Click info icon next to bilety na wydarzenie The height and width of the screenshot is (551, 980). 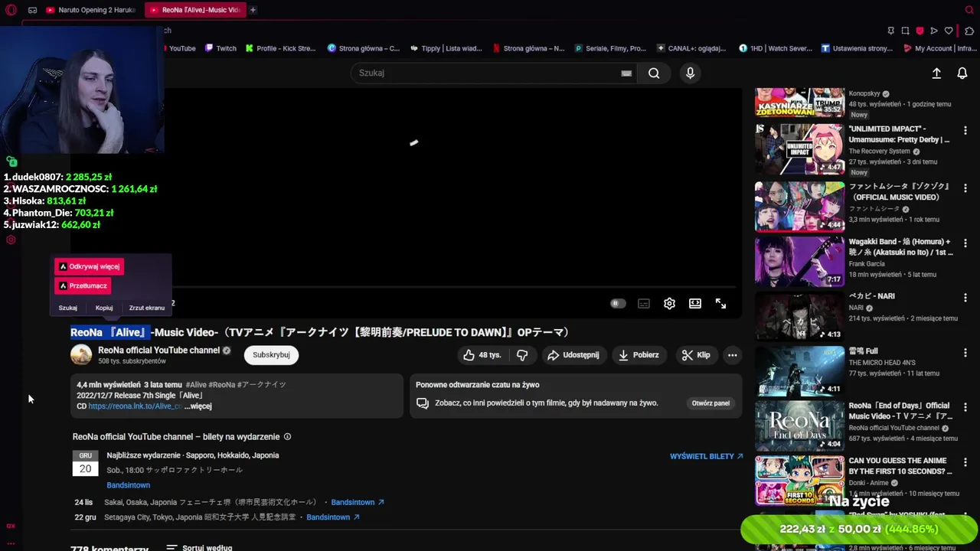pyautogui.click(x=287, y=436)
